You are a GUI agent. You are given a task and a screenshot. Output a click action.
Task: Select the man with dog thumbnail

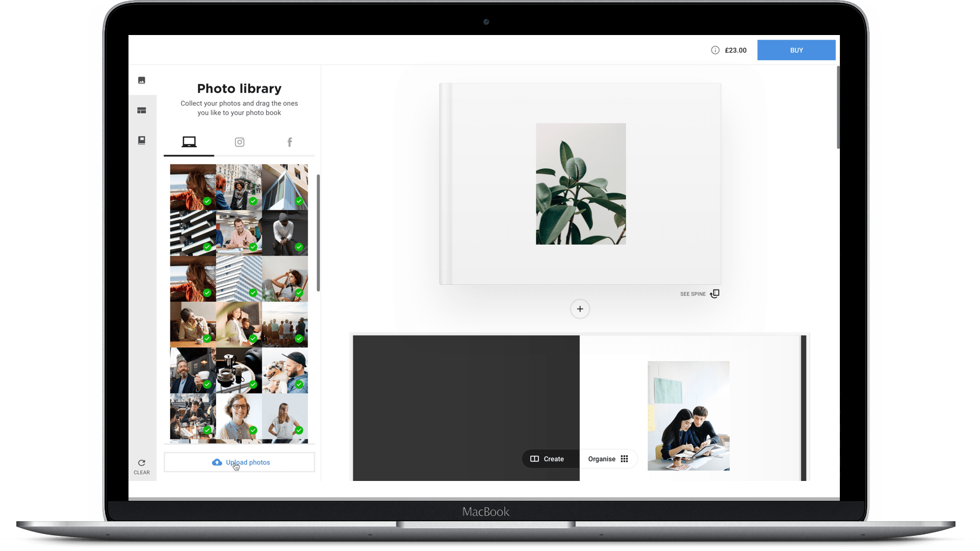click(284, 371)
